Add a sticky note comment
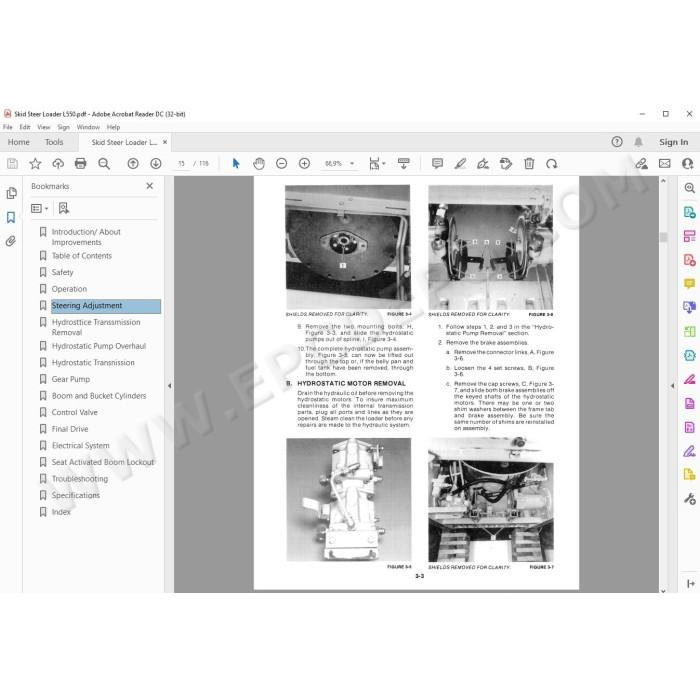The height and width of the screenshot is (700, 700). pos(438,164)
